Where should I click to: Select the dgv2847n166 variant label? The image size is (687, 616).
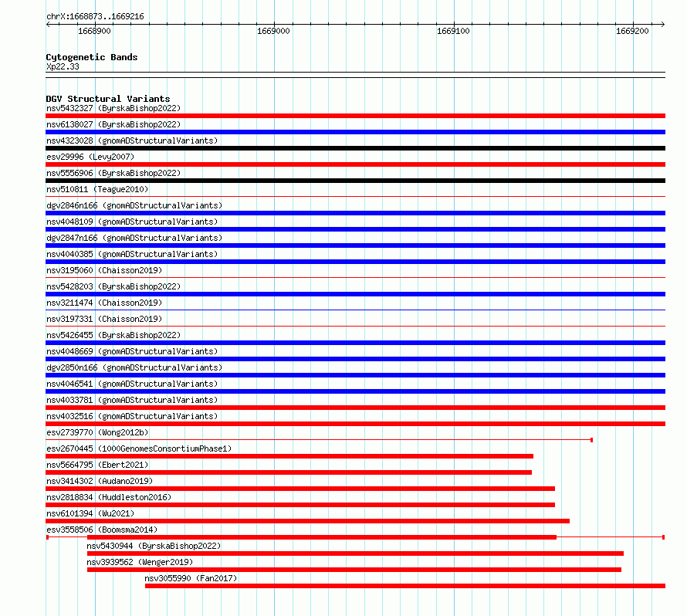click(x=134, y=238)
